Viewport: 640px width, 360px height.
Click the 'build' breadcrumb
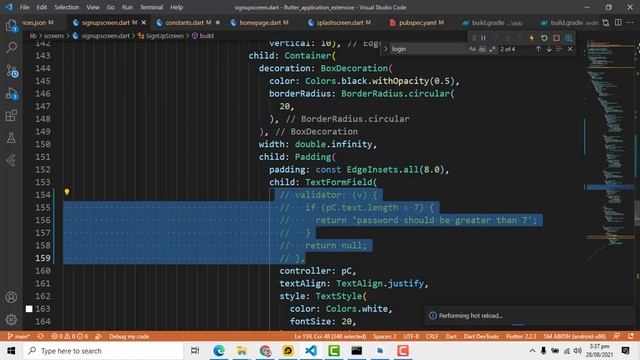click(x=206, y=36)
